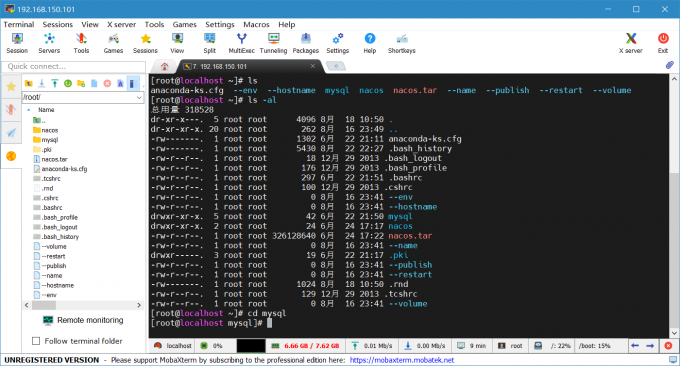The height and width of the screenshot is (366, 680).
Task: Enable Follow terminal folder checkbox
Action: coord(36,341)
